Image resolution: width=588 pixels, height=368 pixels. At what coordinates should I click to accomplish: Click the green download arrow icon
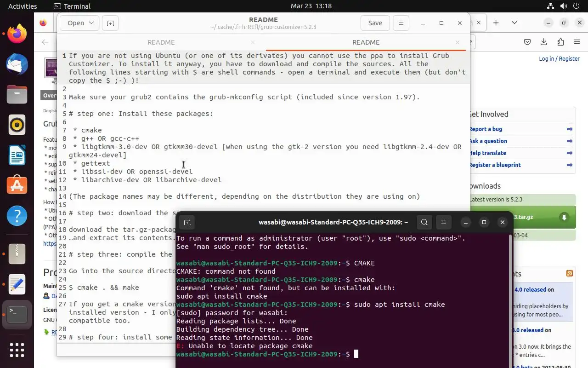coord(564,217)
